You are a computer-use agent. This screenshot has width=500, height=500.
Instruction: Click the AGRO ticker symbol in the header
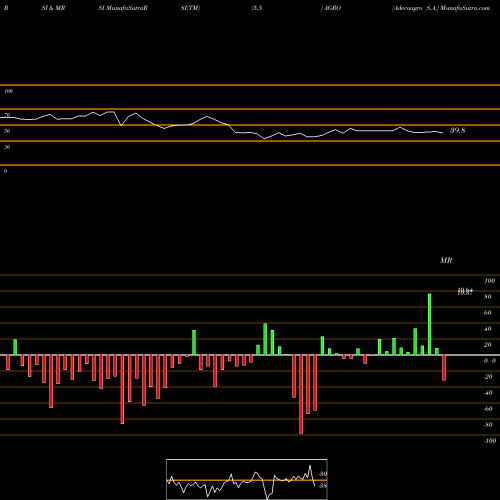point(332,8)
